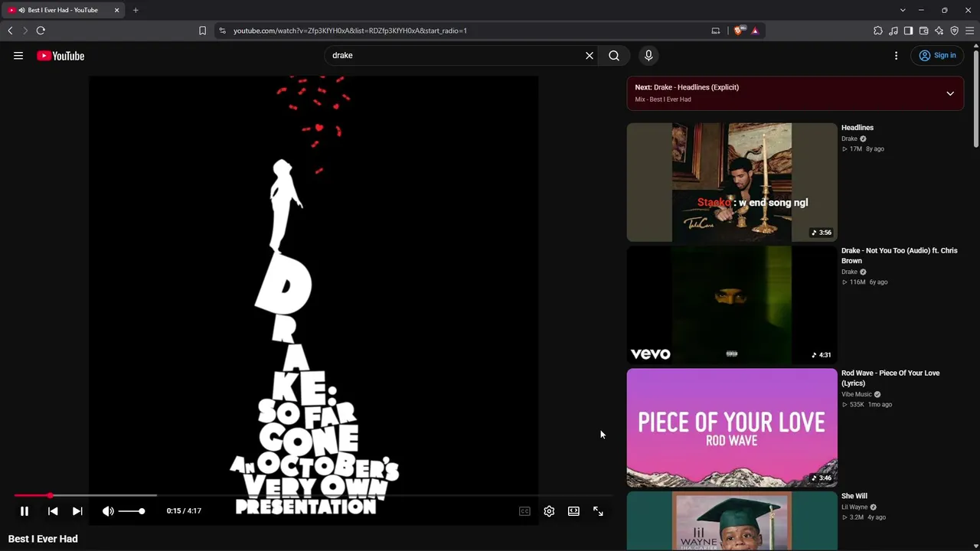Open a new browser tab
980x551 pixels.
pyautogui.click(x=136, y=10)
